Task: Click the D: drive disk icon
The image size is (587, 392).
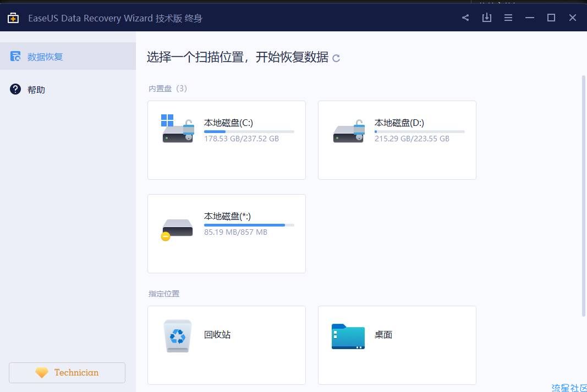Action: [x=349, y=131]
